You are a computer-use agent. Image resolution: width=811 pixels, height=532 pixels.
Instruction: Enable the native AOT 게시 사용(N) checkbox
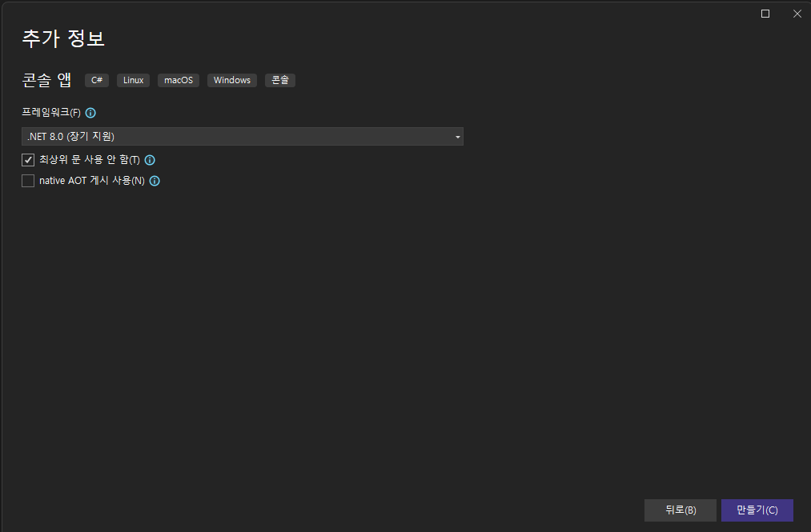pyautogui.click(x=28, y=181)
